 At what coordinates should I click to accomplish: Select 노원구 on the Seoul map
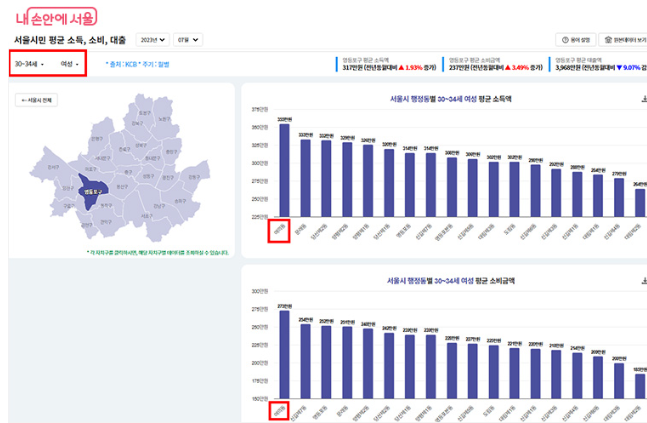164,119
